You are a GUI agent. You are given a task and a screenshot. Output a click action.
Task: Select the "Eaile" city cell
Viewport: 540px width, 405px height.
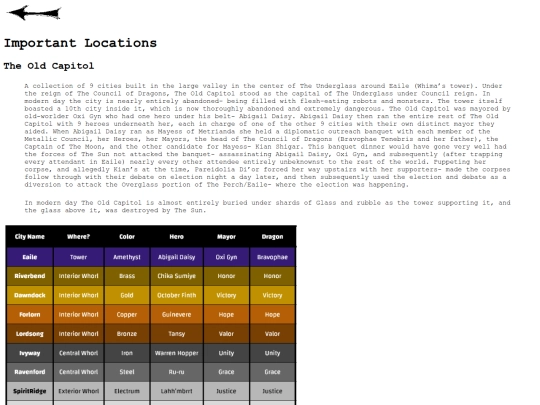pyautogui.click(x=30, y=257)
